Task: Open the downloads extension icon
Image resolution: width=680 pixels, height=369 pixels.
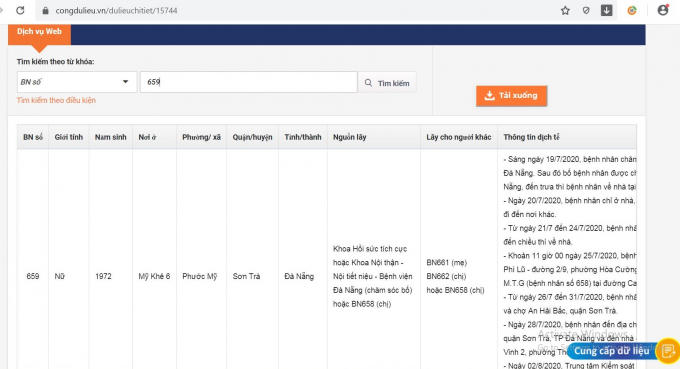Action: pyautogui.click(x=606, y=10)
